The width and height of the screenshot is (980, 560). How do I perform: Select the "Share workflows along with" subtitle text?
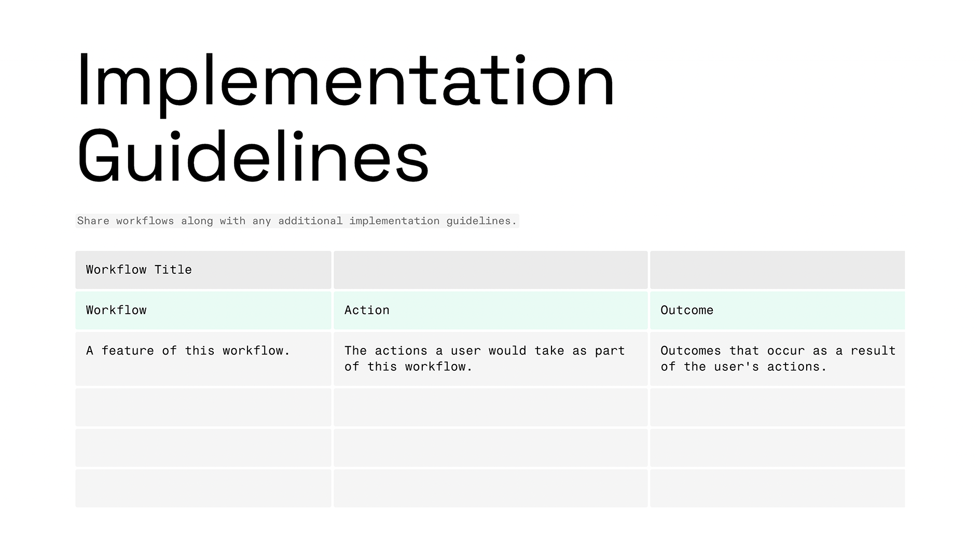(x=297, y=221)
